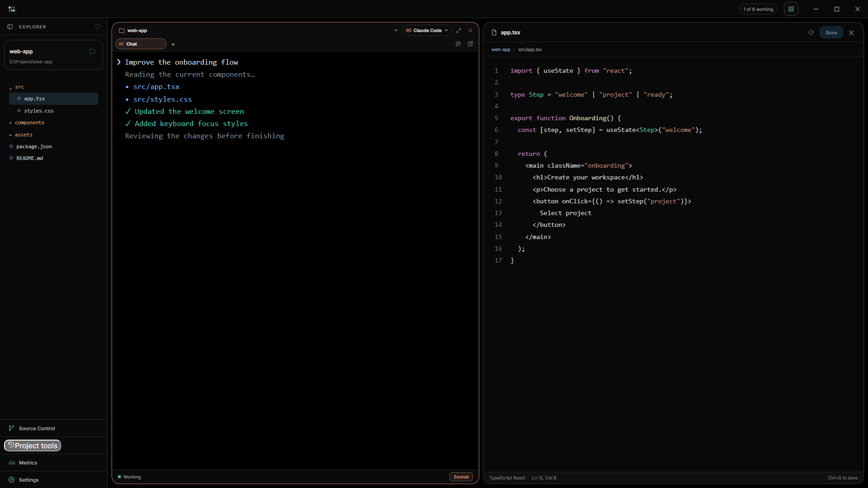Add a new chat tab with plus
The image size is (868, 488).
(x=173, y=44)
